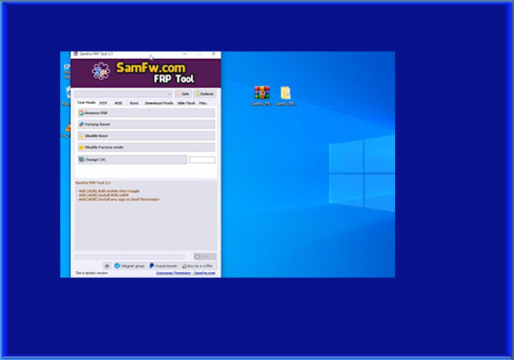
Task: Click the Buy me a coffee button
Action: point(198,266)
